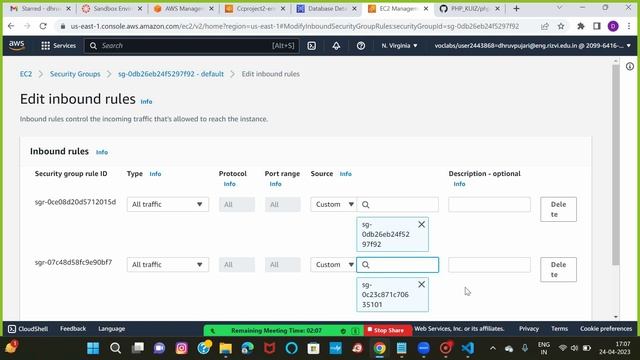Image resolution: width=640 pixels, height=360 pixels.
Task: Open the Source Custom dropdown in the first rule
Action: 333,204
